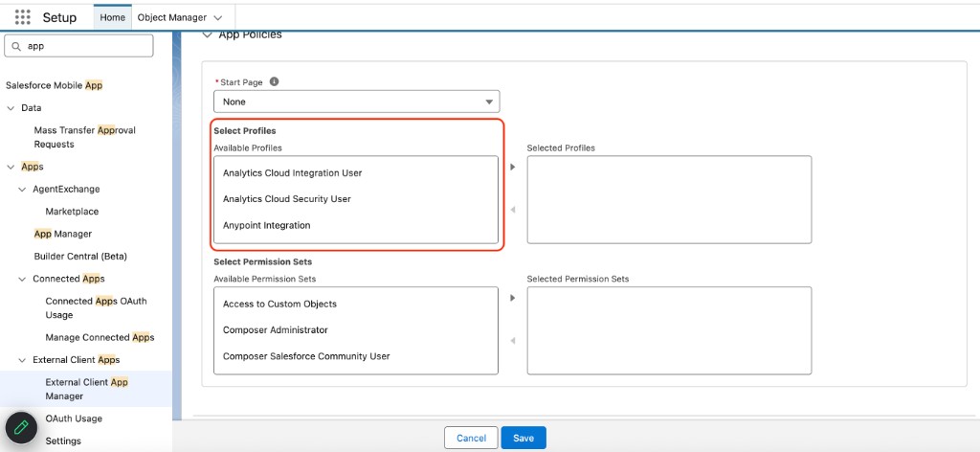Open OAuth Usage under External Client Apps
Viewport: 980px width, 452px height.
(74, 418)
